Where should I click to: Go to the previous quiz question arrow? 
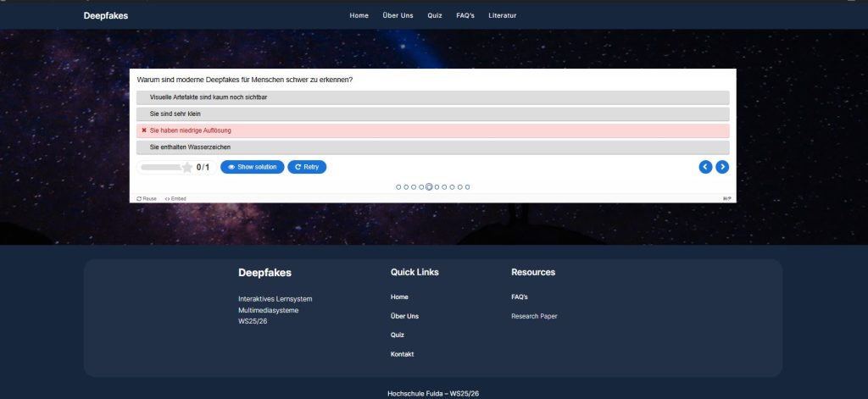pyautogui.click(x=705, y=167)
